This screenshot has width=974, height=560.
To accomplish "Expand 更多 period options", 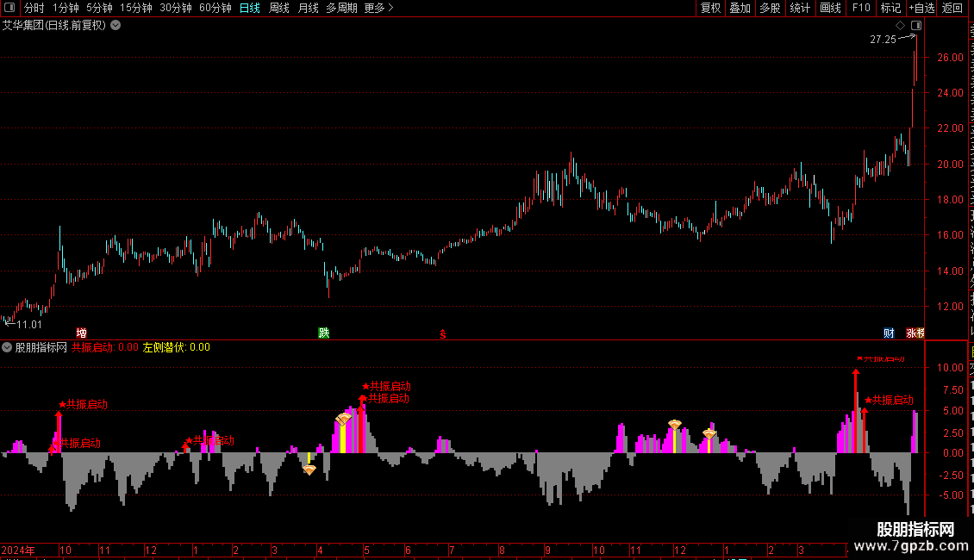I will click(378, 8).
